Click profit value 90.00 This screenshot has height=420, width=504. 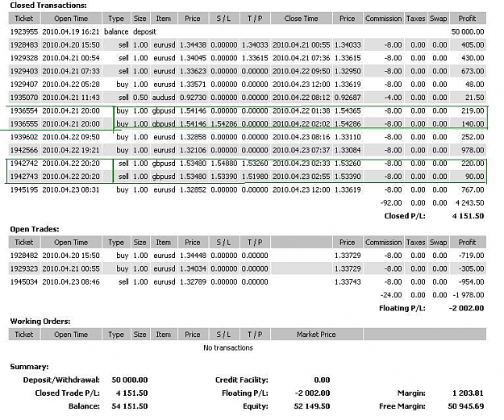tap(474, 177)
